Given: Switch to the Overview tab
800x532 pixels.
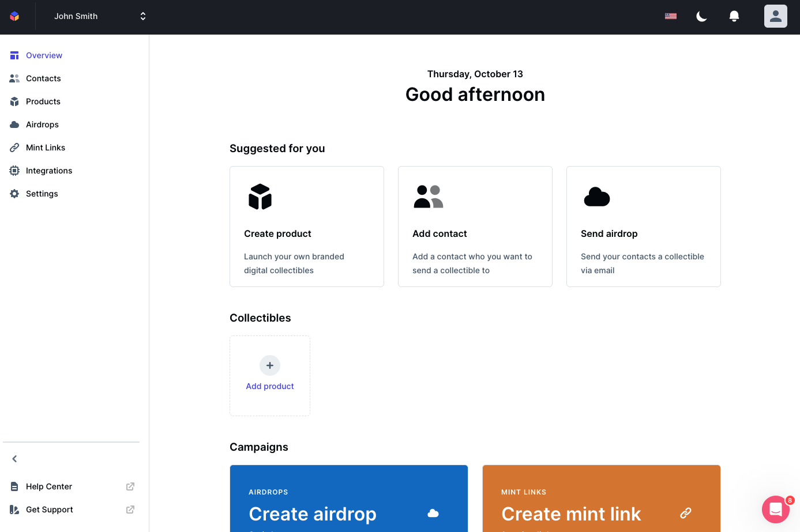Looking at the screenshot, I should point(44,55).
